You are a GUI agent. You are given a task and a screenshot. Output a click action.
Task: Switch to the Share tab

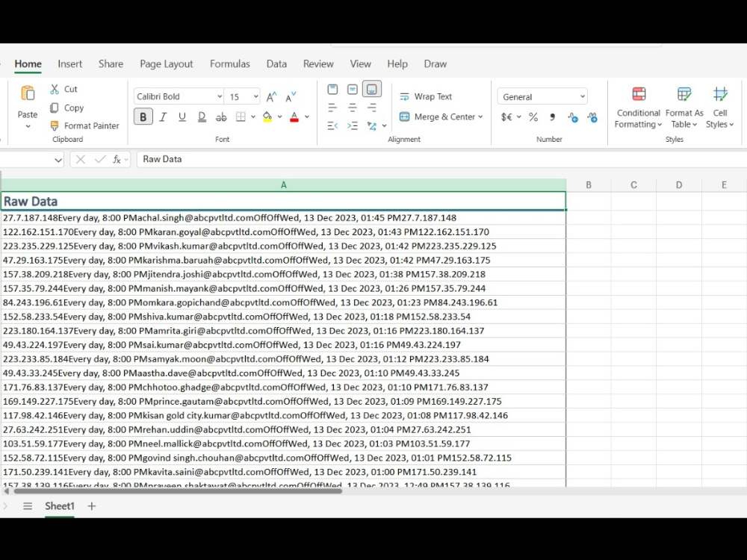111,63
